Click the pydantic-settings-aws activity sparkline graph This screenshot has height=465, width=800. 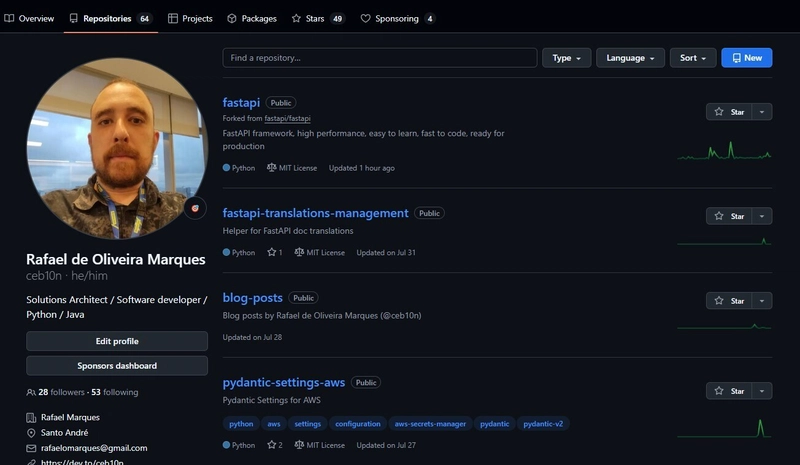[724, 428]
